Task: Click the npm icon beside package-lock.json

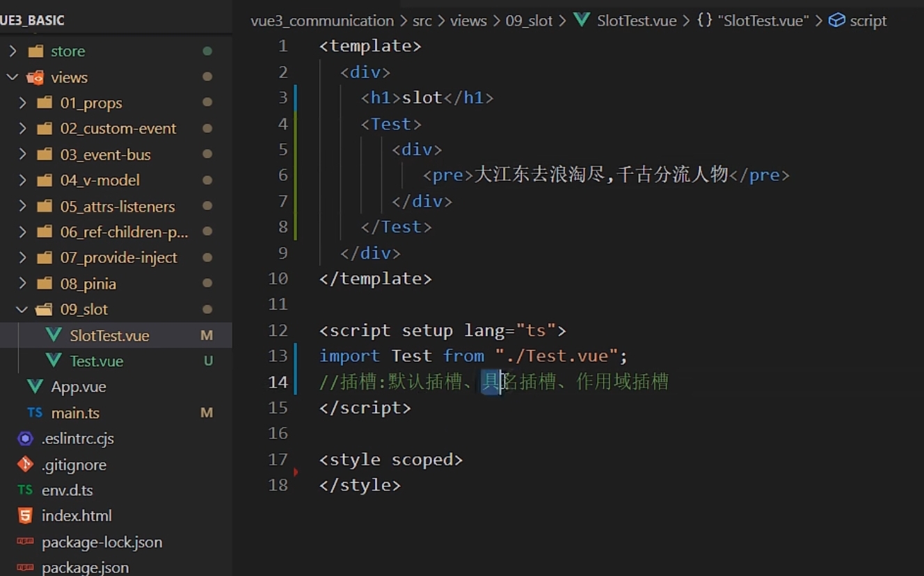Action: (25, 542)
